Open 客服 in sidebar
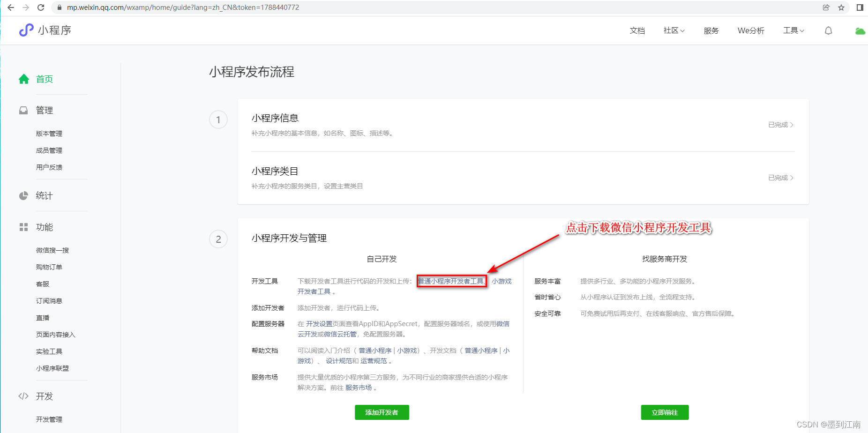The image size is (868, 433). point(43,284)
